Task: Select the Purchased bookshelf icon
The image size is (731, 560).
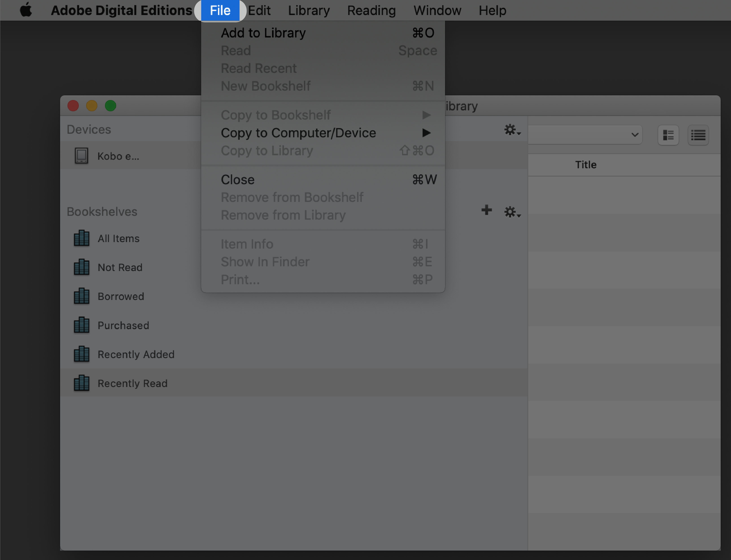Action: [x=82, y=325]
